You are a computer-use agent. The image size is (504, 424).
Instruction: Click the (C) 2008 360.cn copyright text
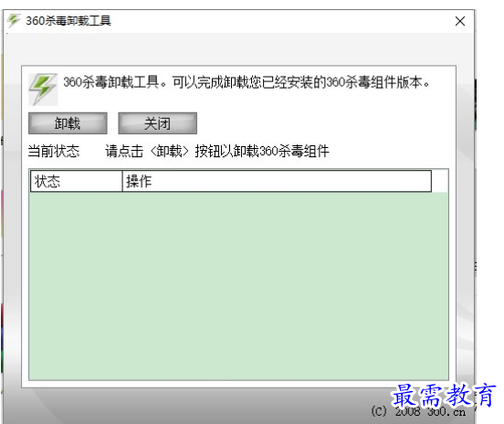pos(418,411)
